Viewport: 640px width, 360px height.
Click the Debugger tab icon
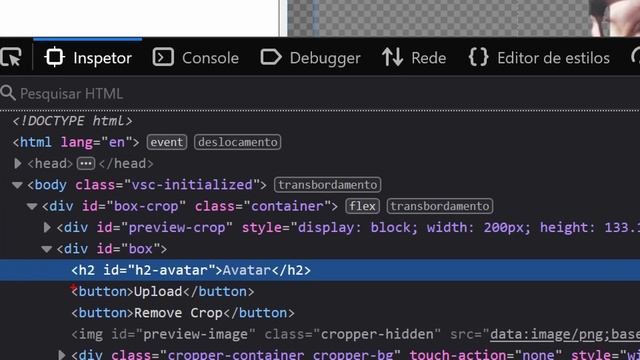click(x=271, y=57)
